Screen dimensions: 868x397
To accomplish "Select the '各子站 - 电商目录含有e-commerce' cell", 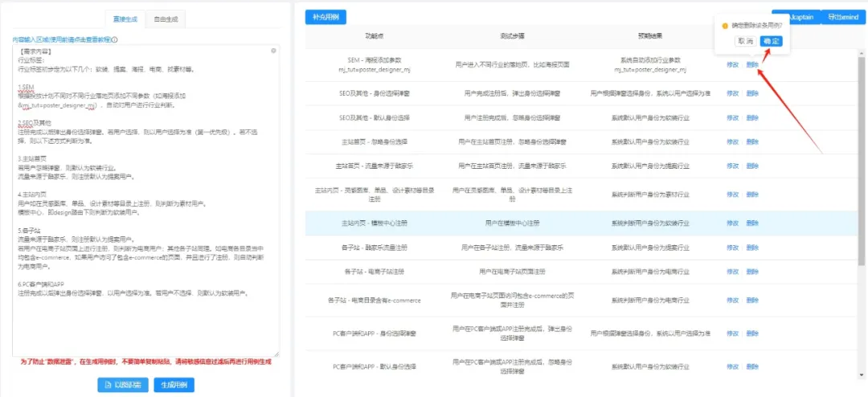I will [375, 301].
